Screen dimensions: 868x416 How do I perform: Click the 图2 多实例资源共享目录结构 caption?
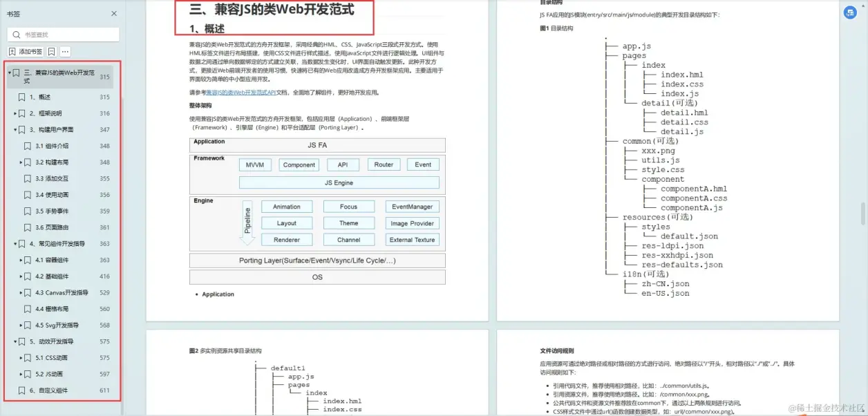225,351
